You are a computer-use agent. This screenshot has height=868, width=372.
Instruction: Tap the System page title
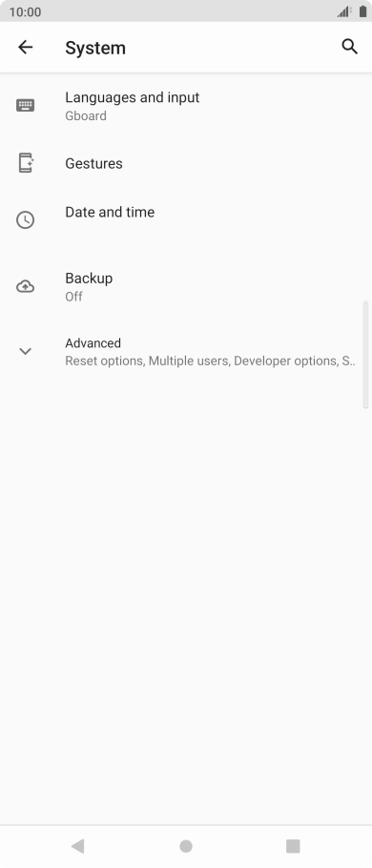95,48
